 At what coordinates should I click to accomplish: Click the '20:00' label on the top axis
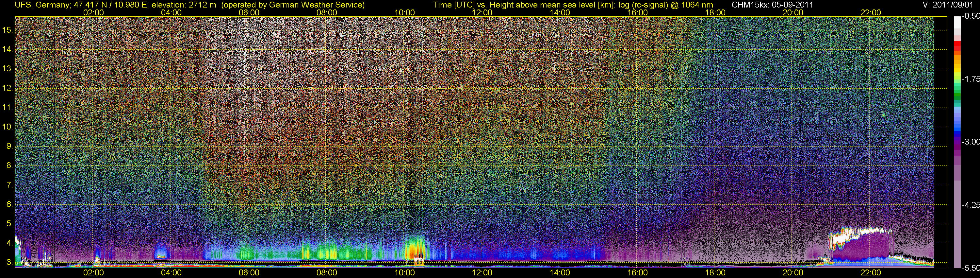click(x=793, y=12)
